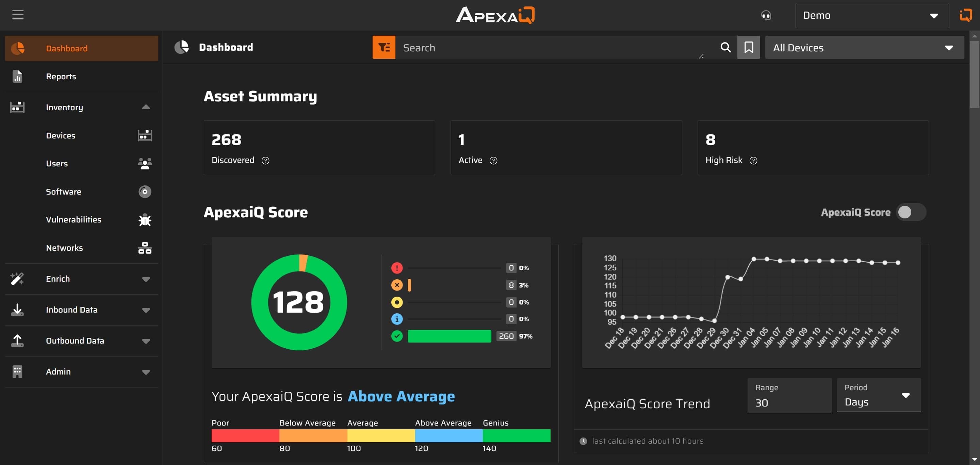
Task: Click the Reports document icon
Action: click(x=17, y=77)
